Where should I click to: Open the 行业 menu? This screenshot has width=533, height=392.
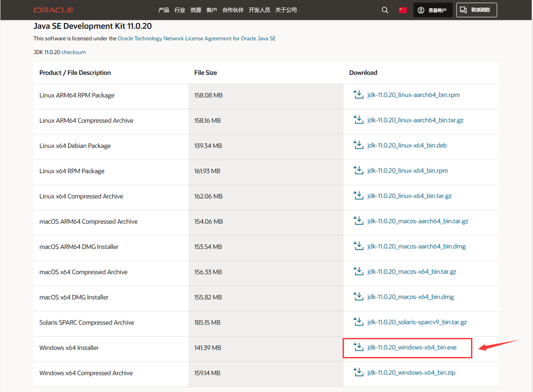(x=180, y=10)
